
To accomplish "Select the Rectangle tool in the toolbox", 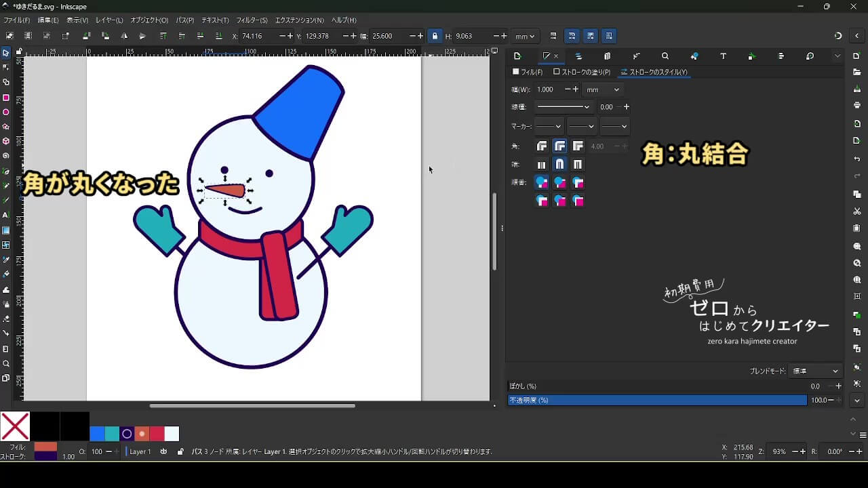I will click(x=6, y=98).
